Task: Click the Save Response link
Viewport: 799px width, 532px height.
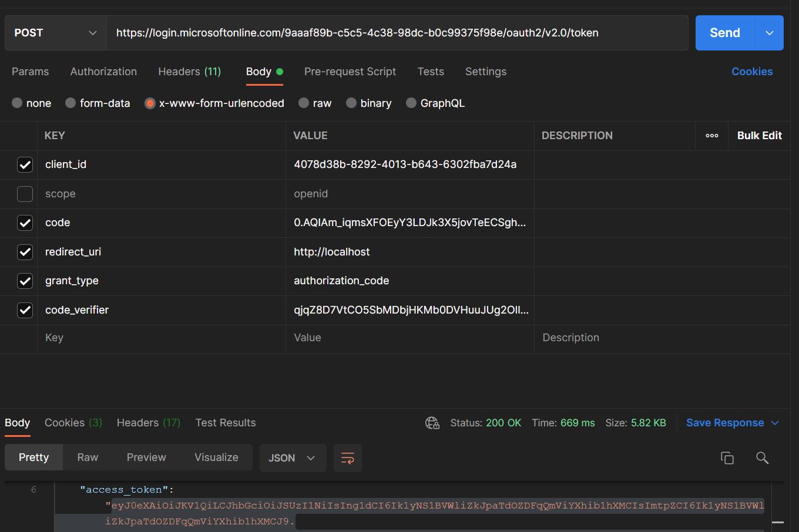Action: 724,423
